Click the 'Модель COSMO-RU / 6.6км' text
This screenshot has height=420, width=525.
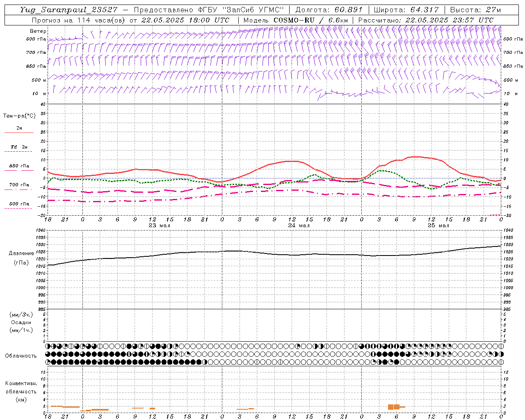coord(296,20)
